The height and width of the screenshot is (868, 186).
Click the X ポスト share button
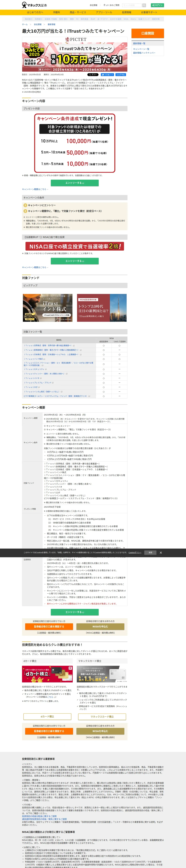click(93, 75)
